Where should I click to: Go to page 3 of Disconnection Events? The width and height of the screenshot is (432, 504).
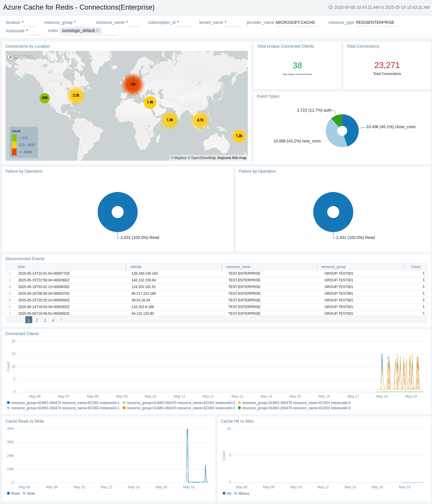click(45, 320)
